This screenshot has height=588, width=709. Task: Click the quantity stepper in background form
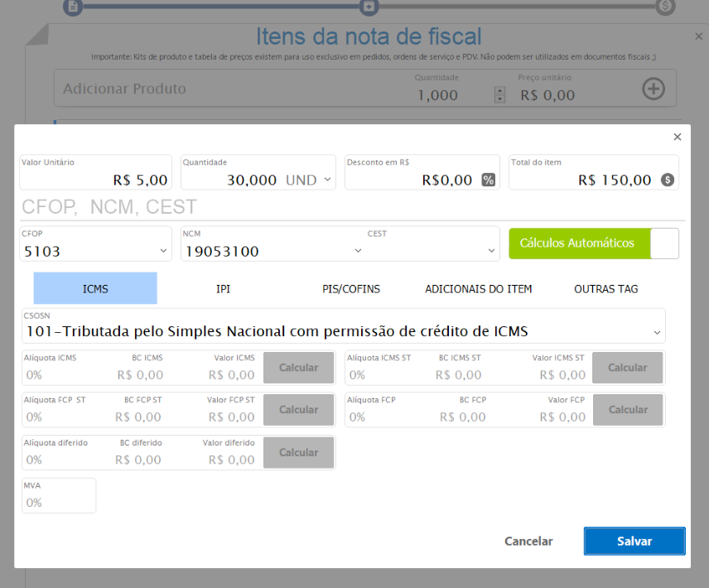click(x=499, y=94)
